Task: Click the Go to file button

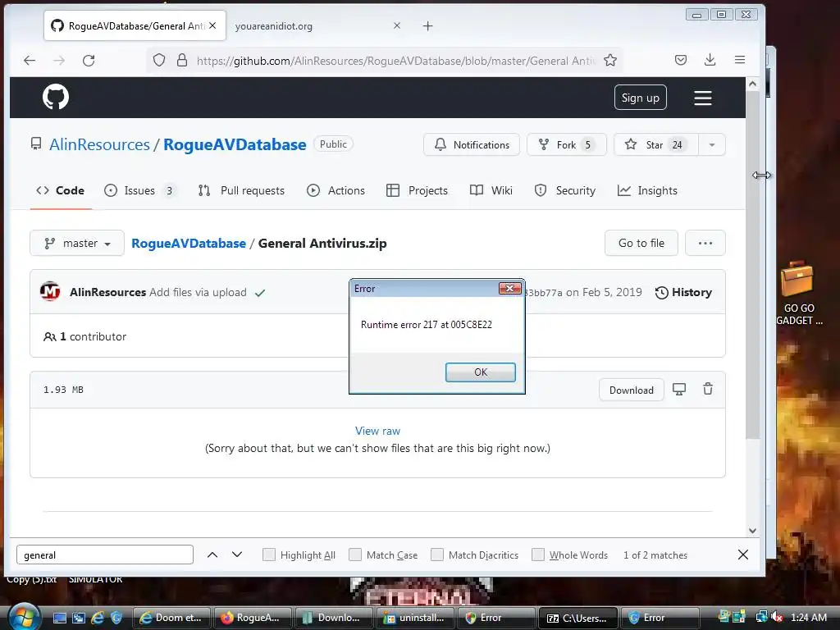Action: [641, 243]
